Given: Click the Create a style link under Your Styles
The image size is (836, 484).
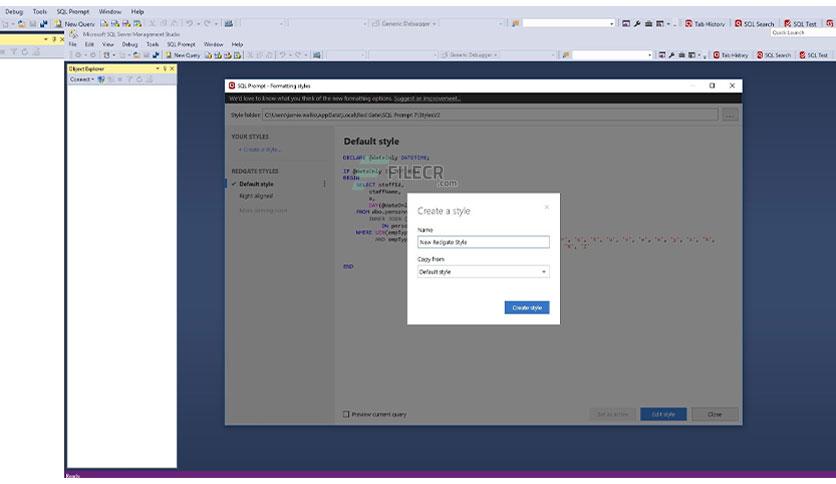Looking at the screenshot, I should click(259, 150).
